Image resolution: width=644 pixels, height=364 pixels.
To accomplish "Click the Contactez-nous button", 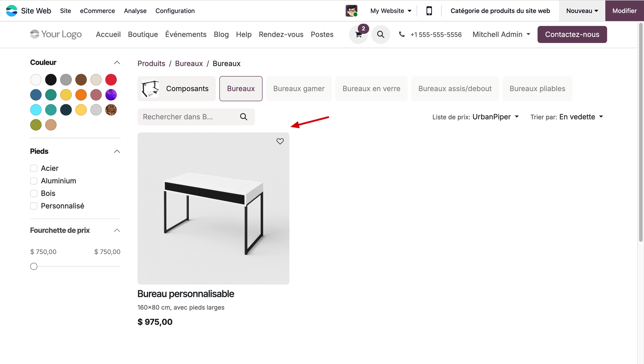I will tap(572, 34).
